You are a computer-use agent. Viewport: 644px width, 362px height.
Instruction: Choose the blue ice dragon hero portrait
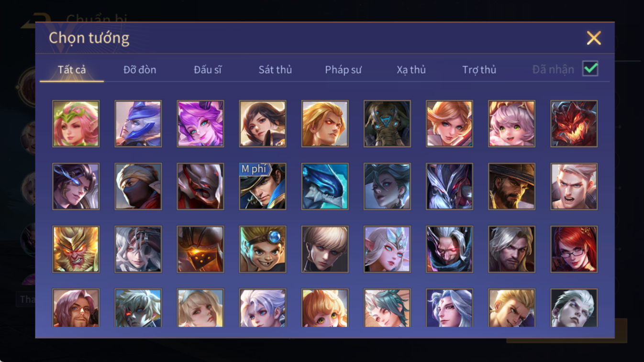pos(325,186)
